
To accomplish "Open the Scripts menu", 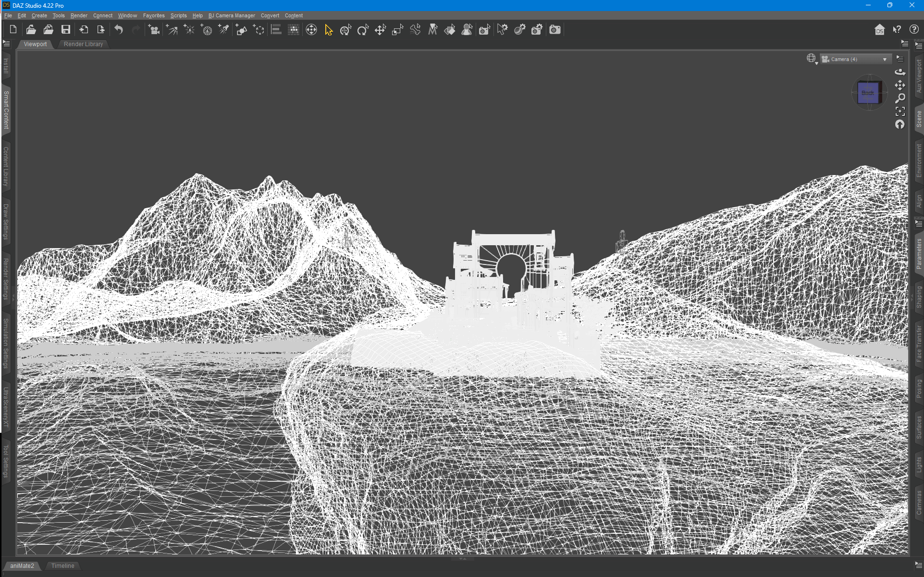I will tap(178, 15).
